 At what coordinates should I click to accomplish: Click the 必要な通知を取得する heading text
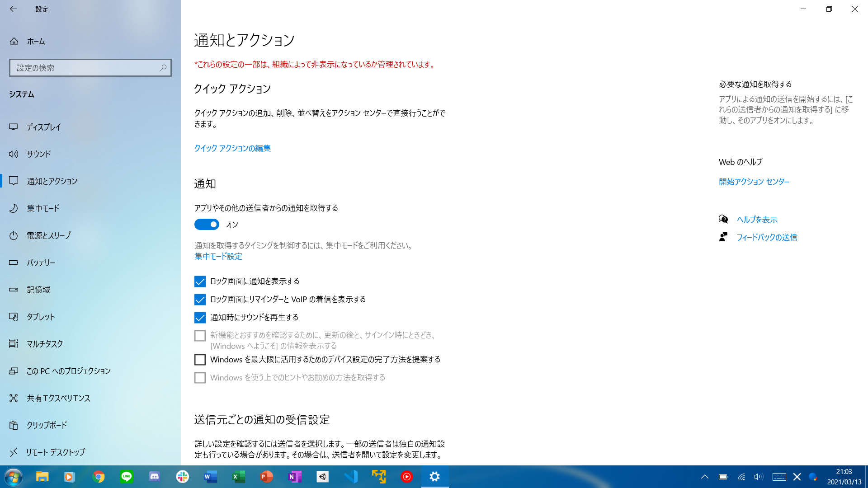[x=755, y=84]
